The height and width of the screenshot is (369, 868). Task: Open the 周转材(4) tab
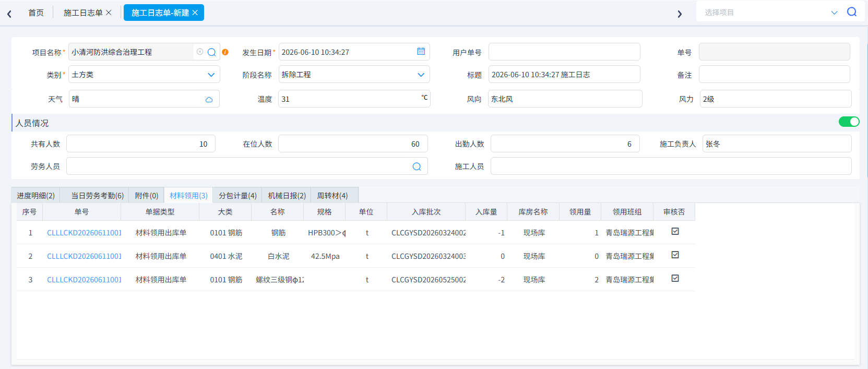tap(332, 195)
